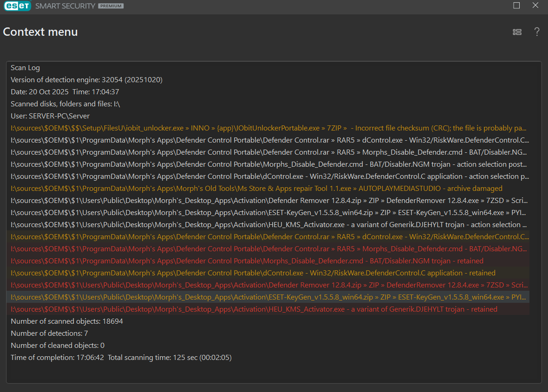Select the Ms Store repair tool archive damaged entry
The width and height of the screenshot is (548, 392).
click(x=256, y=189)
